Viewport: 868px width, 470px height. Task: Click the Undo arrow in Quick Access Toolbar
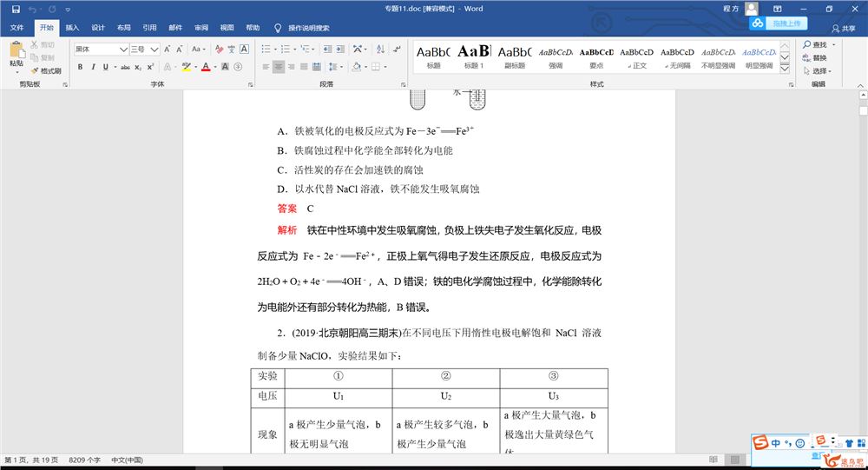[x=33, y=9]
